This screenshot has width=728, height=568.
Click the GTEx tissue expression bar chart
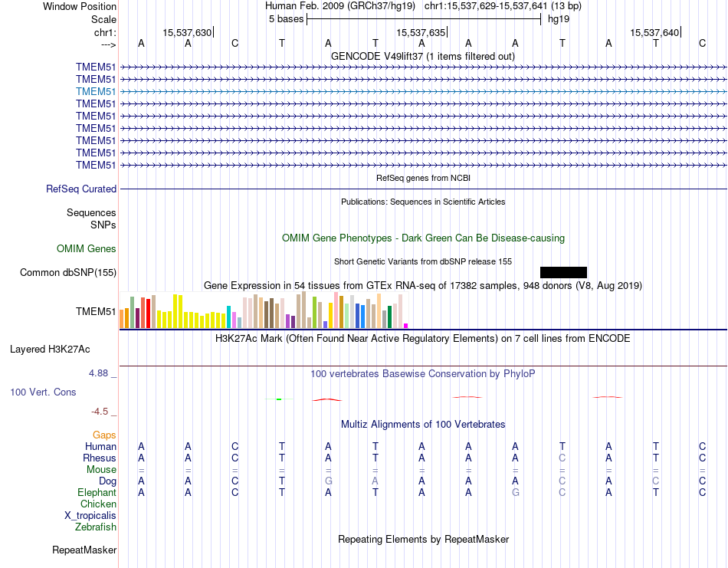[264, 310]
